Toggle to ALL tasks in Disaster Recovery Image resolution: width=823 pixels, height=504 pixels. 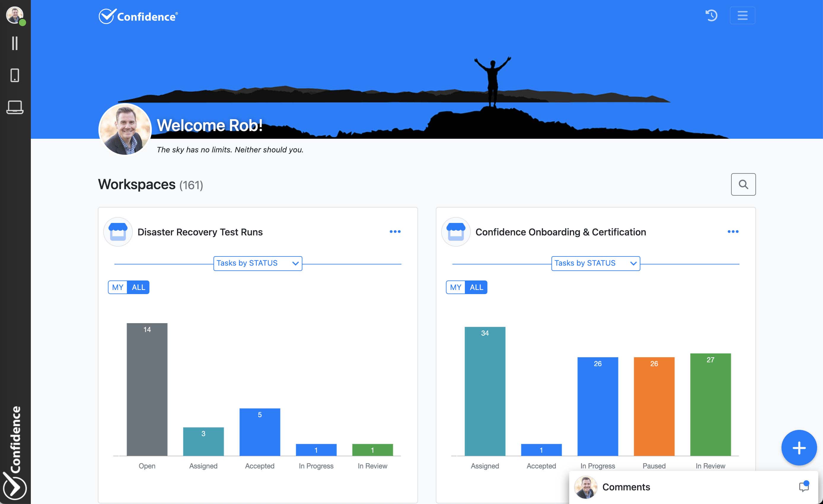138,287
